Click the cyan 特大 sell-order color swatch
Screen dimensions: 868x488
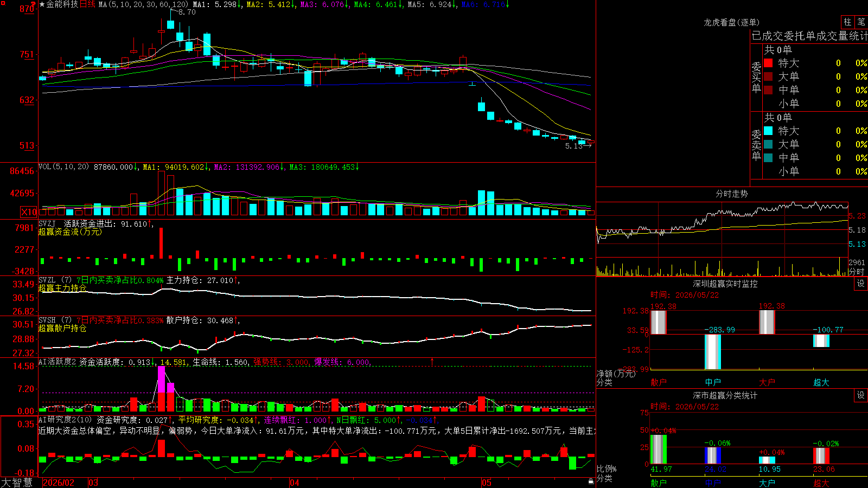coord(768,131)
